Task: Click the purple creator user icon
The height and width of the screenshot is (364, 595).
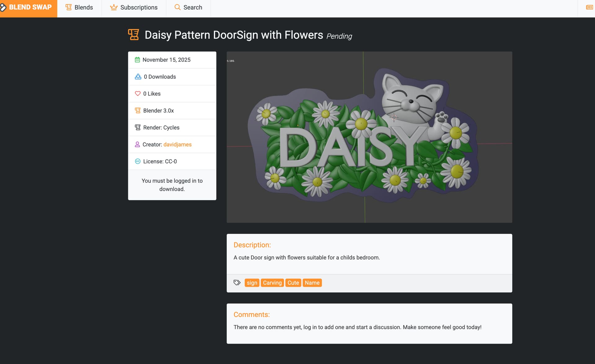Action: (x=137, y=144)
